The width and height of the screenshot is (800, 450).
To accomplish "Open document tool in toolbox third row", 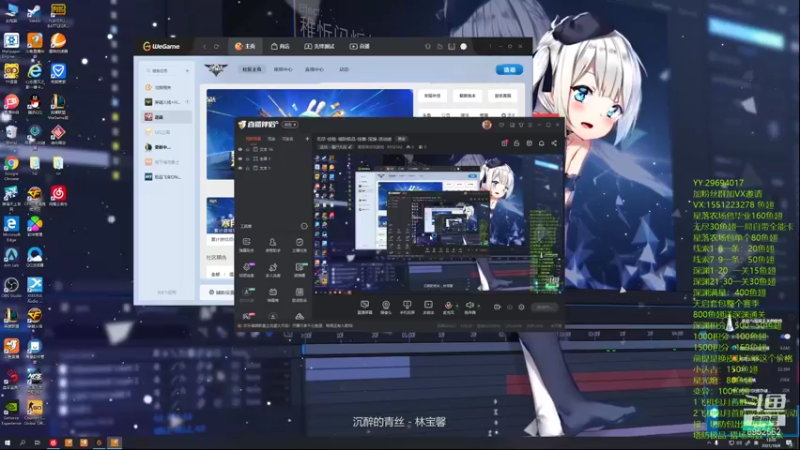I will [x=299, y=294].
